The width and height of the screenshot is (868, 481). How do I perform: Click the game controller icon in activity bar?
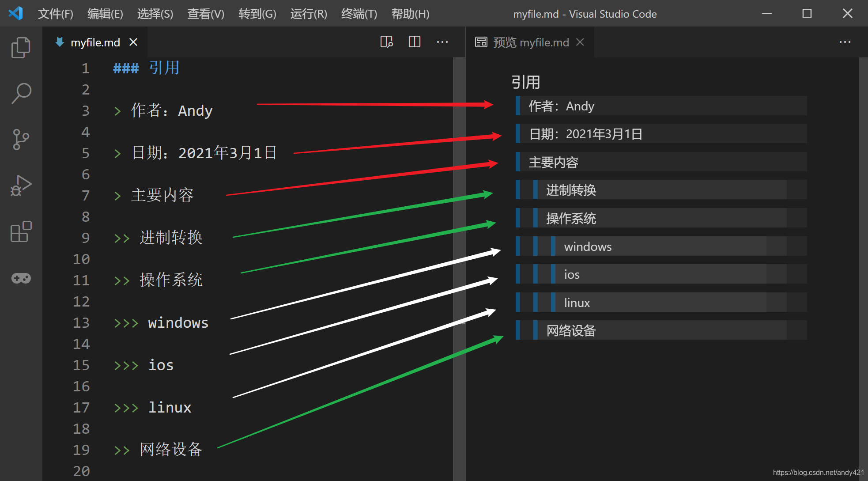[x=21, y=278]
